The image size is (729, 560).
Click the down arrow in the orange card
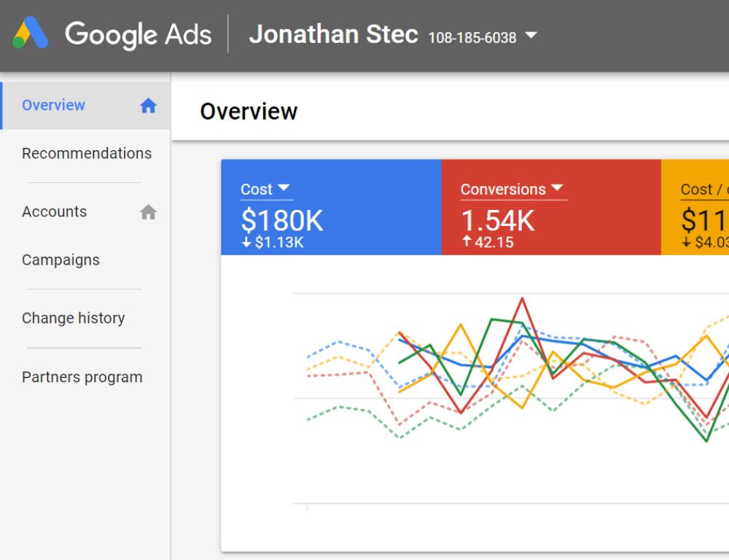[686, 242]
